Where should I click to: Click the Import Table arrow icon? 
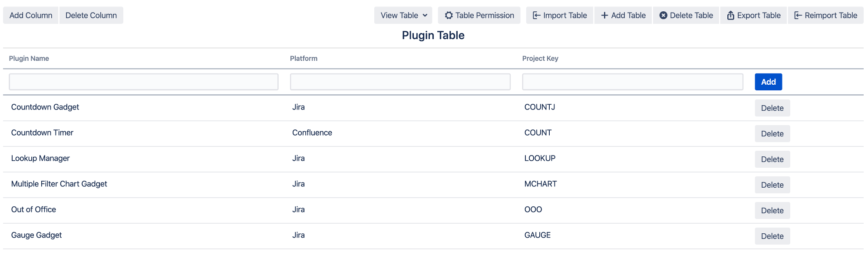537,16
